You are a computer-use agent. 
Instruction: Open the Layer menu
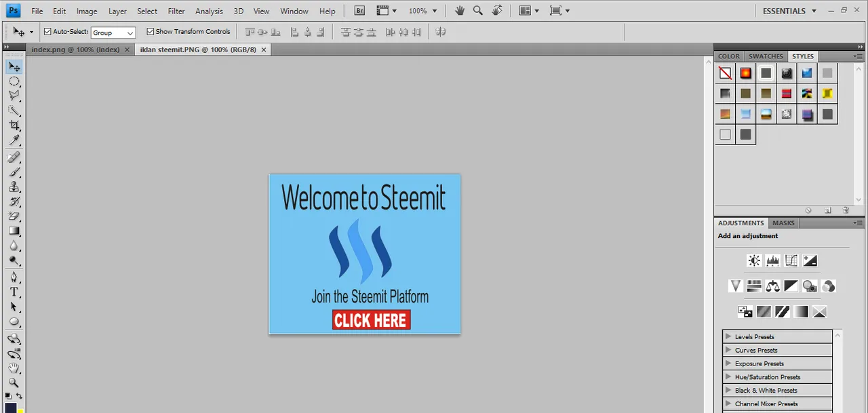click(x=117, y=11)
